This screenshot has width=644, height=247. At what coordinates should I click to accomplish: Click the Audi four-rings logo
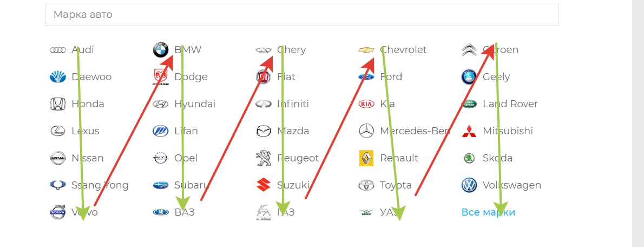coord(57,50)
